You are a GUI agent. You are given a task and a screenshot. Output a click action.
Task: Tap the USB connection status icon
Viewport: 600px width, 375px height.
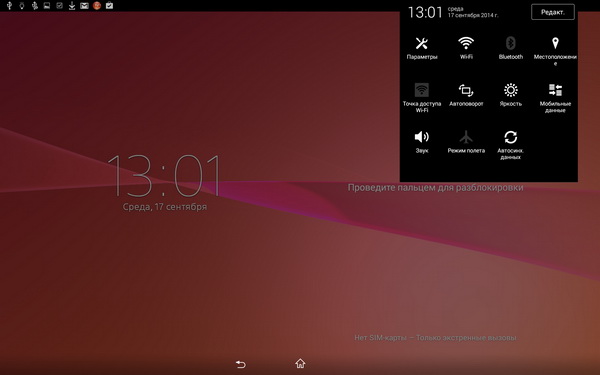click(9, 5)
